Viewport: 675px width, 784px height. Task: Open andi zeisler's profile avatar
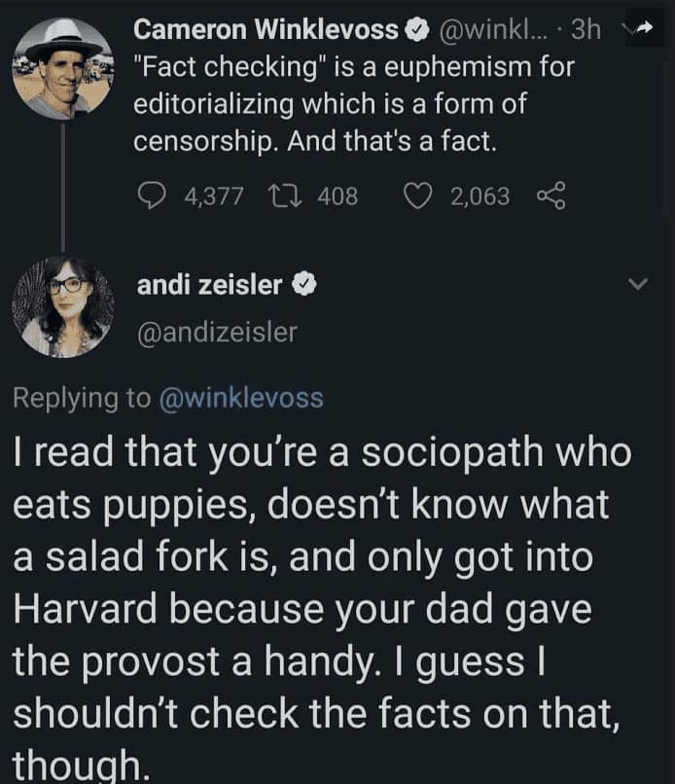click(63, 306)
